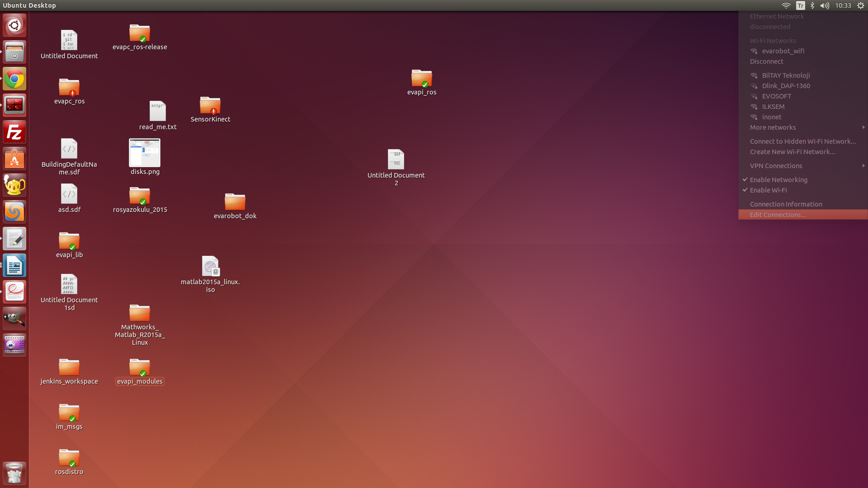Select Edit Connections menu entry
Viewport: 868px width, 488px height.
pos(778,215)
